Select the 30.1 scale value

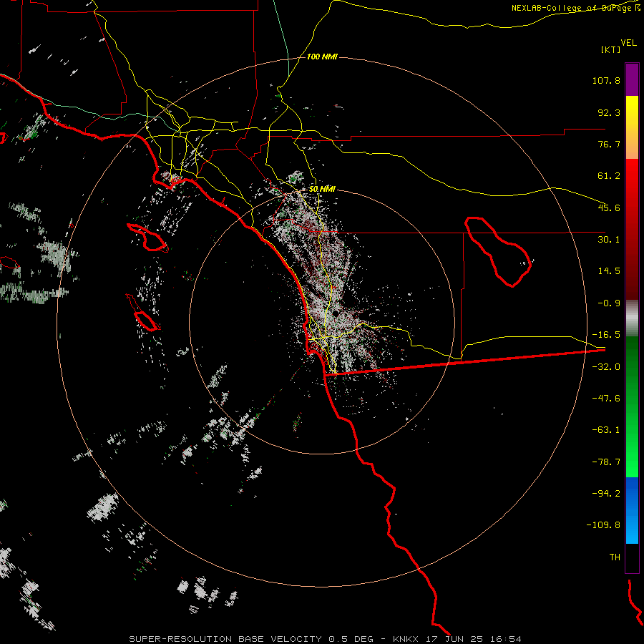point(609,240)
